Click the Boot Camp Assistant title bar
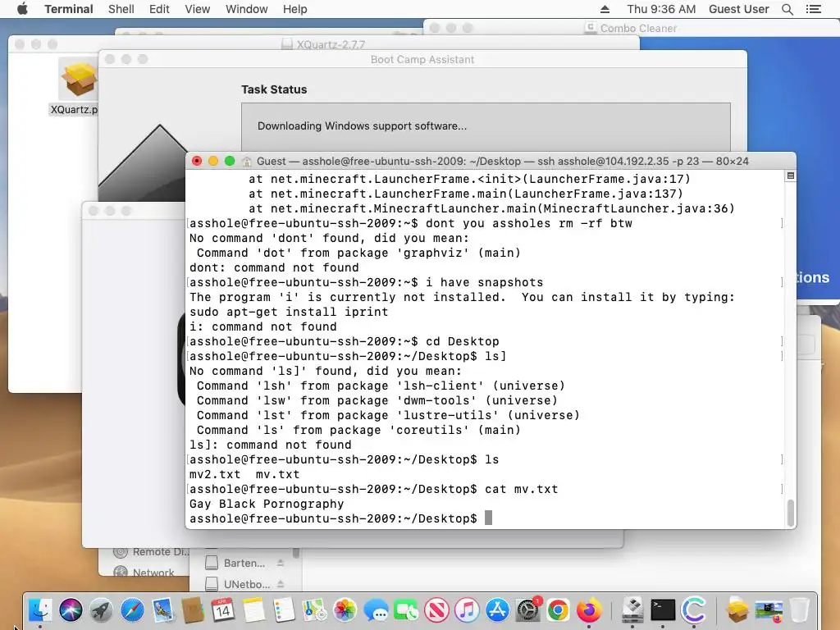 click(x=422, y=59)
